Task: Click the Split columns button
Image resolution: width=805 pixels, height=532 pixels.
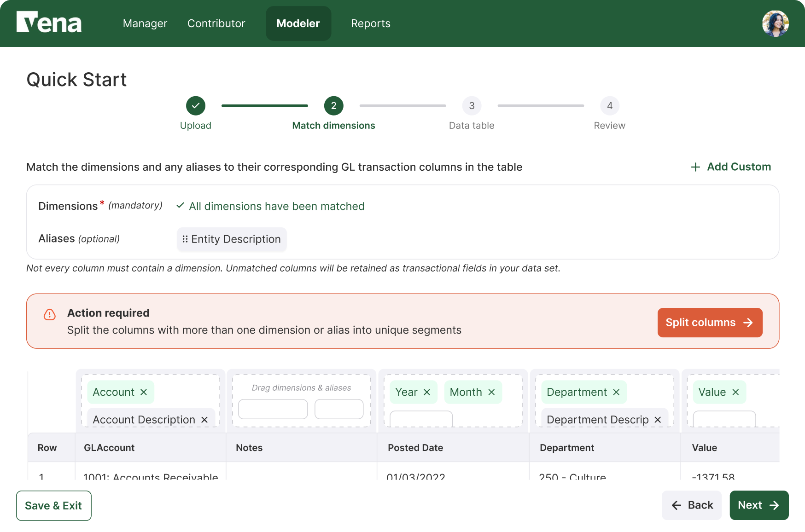Action: pyautogui.click(x=710, y=323)
